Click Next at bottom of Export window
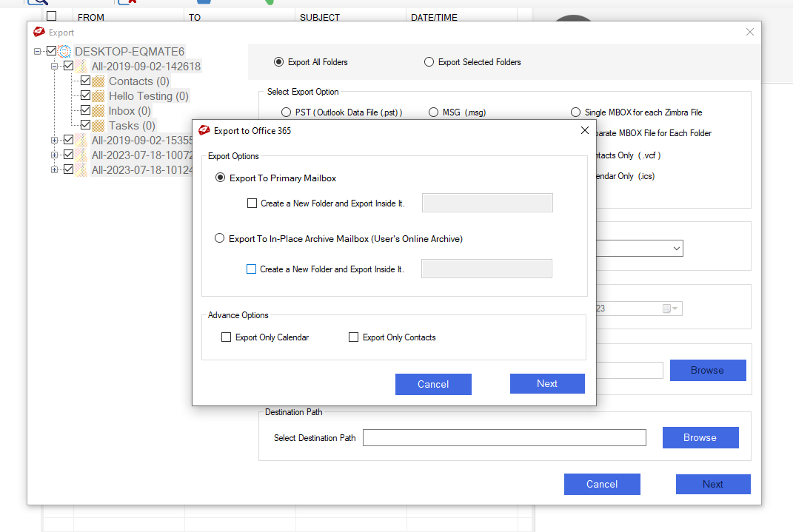 coord(713,484)
